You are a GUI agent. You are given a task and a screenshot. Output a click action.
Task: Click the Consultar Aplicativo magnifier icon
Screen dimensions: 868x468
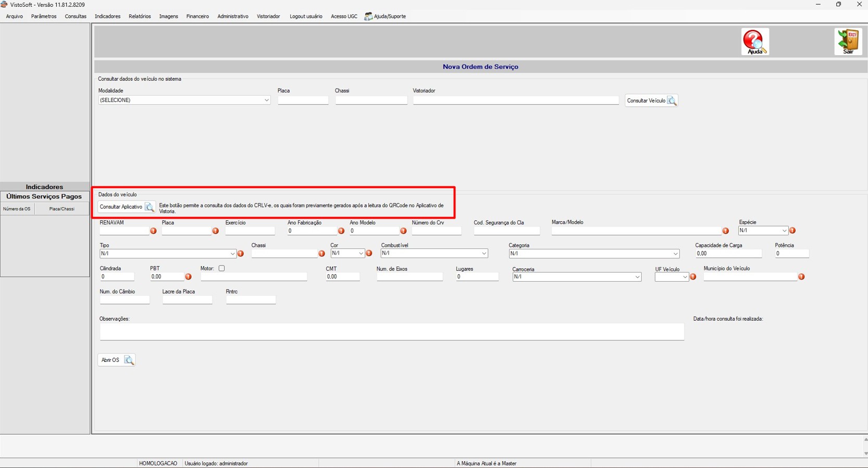click(x=149, y=207)
